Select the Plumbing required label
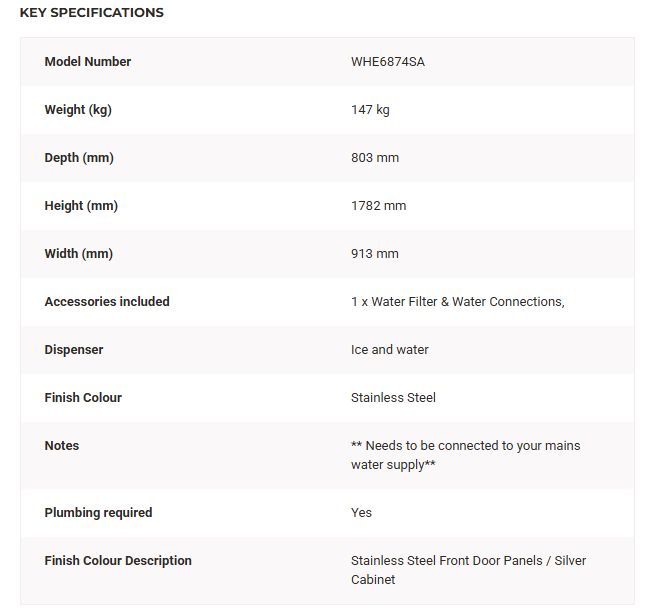 98,512
